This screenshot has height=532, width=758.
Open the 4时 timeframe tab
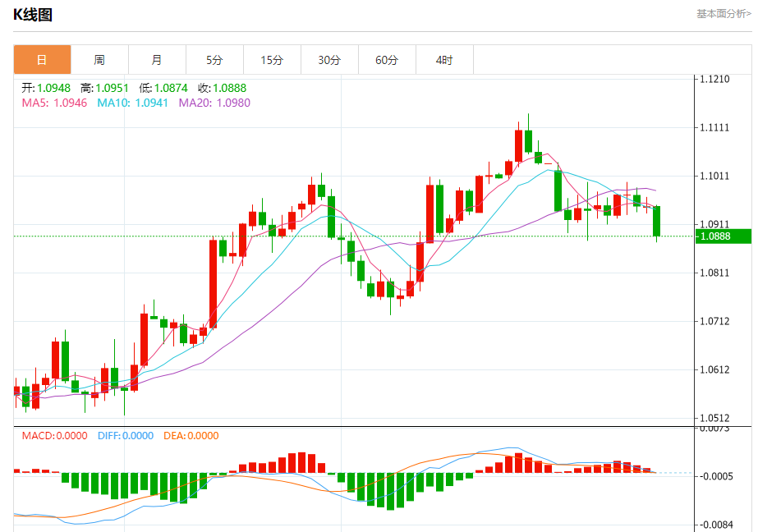[445, 60]
